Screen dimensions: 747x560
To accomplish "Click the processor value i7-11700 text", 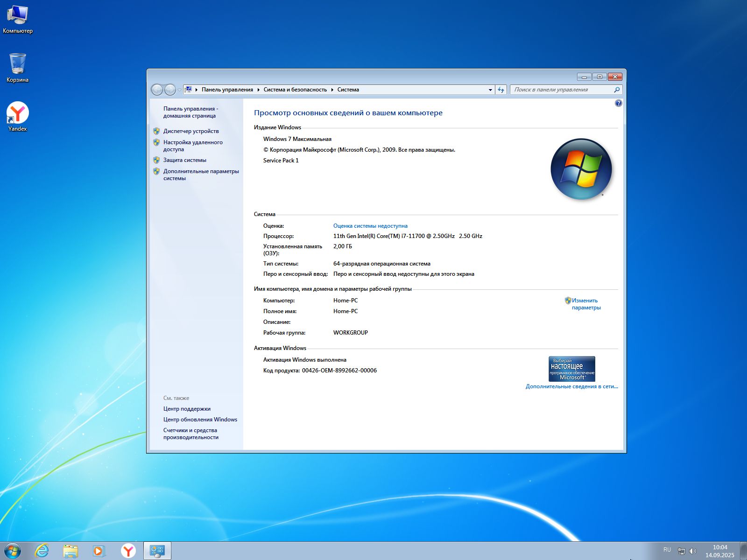I will pyautogui.click(x=408, y=236).
